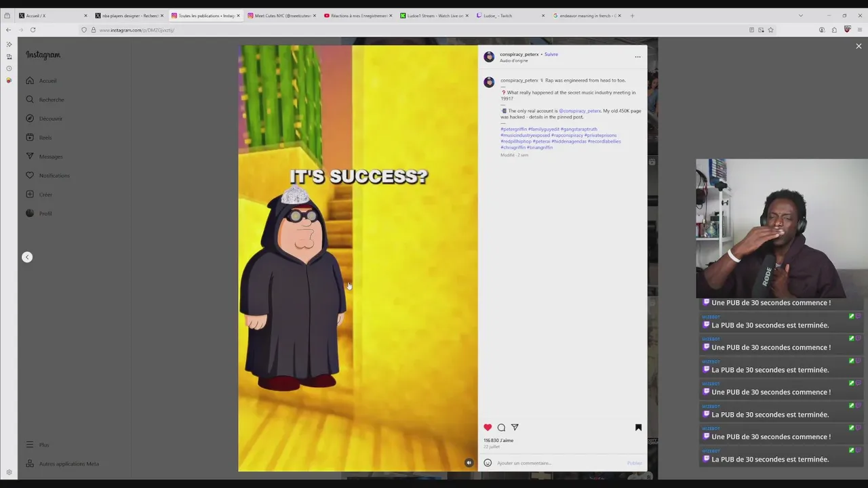Viewport: 868px width, 488px height.
Task: Open hashtag #privateprisons
Action: (600, 135)
